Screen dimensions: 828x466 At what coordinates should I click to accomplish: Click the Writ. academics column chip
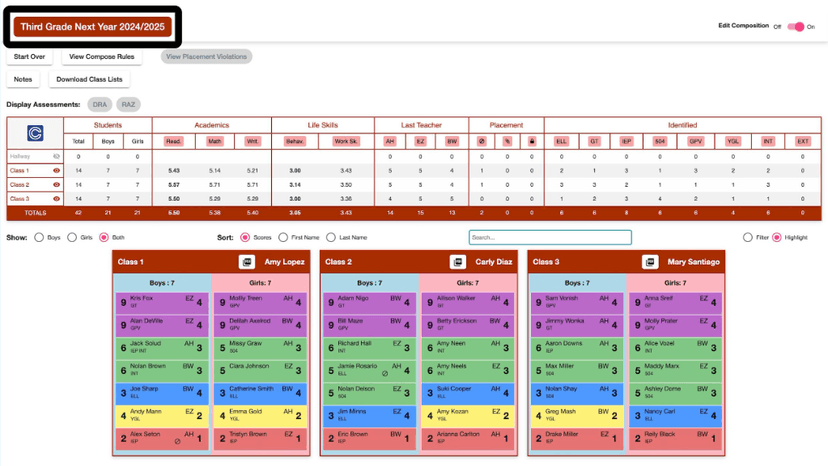click(x=252, y=141)
